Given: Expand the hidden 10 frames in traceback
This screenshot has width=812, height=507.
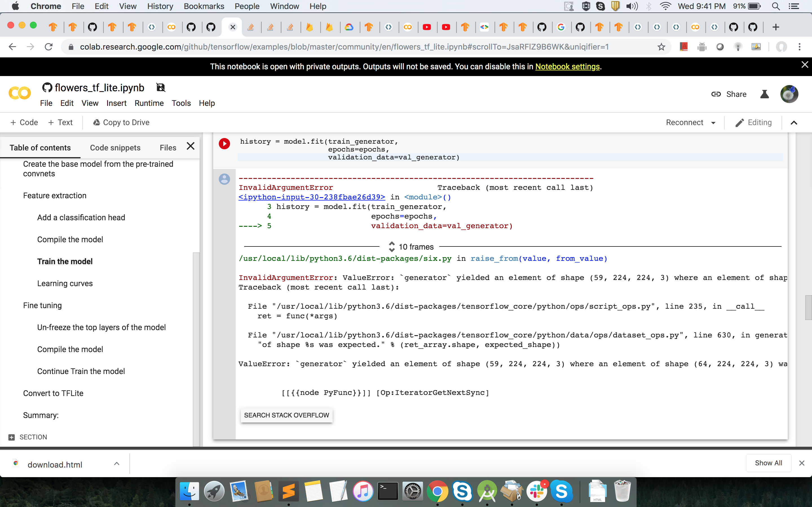Looking at the screenshot, I should tap(392, 247).
